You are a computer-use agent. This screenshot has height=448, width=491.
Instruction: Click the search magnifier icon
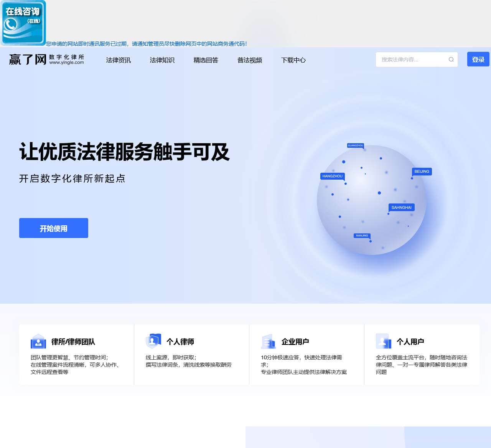click(x=451, y=59)
